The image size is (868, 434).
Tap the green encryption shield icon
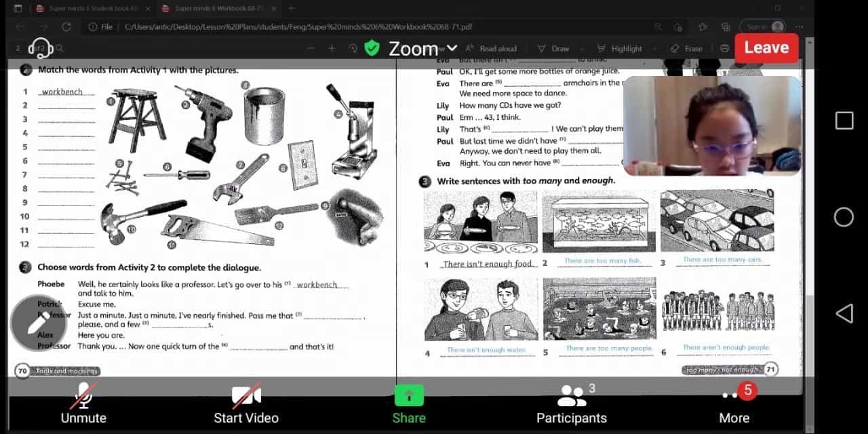coord(372,48)
